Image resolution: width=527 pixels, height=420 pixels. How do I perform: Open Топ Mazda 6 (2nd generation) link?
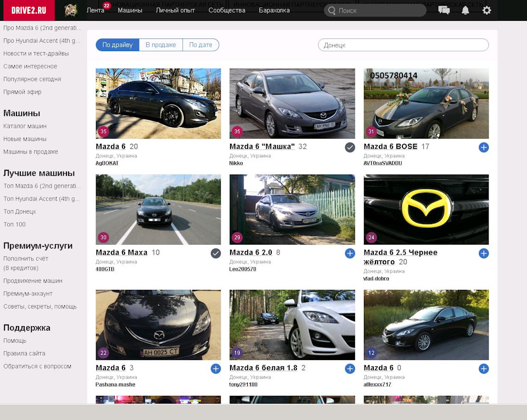(42, 186)
